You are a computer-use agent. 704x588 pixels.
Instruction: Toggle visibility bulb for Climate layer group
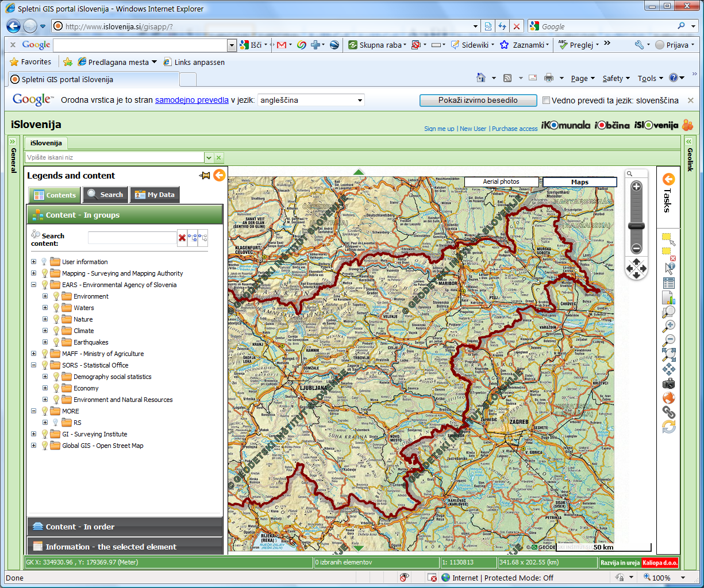[56, 331]
